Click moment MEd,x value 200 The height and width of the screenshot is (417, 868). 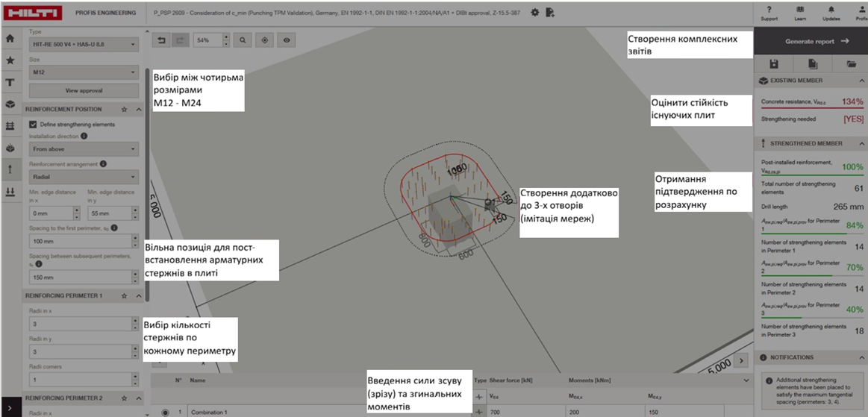(x=605, y=412)
